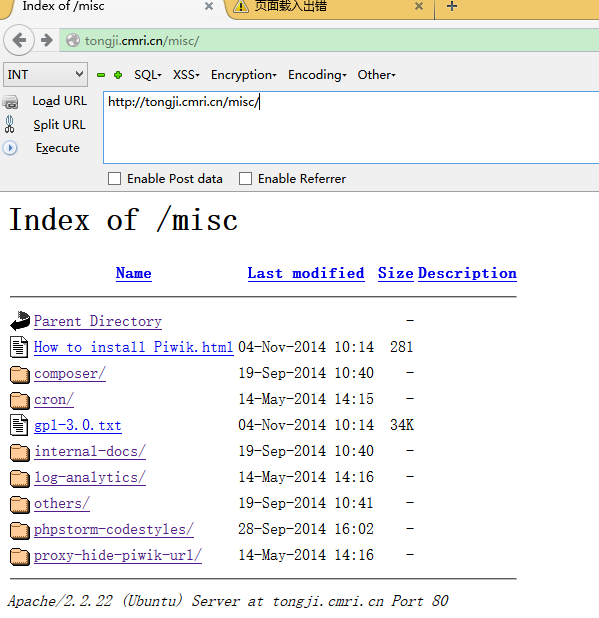This screenshot has width=599, height=618.
Task: Click the Split URL scissors icon
Action: click(10, 125)
